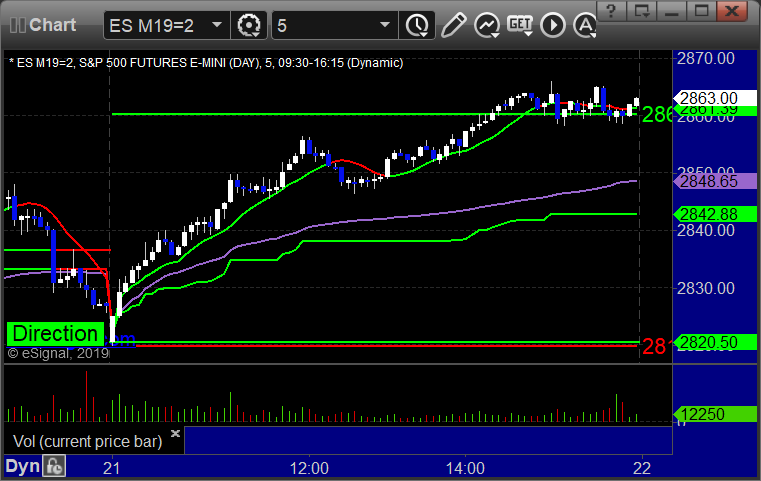Toggle the Dyn scaling mode label
The height and width of the screenshot is (481, 761).
coord(22,466)
